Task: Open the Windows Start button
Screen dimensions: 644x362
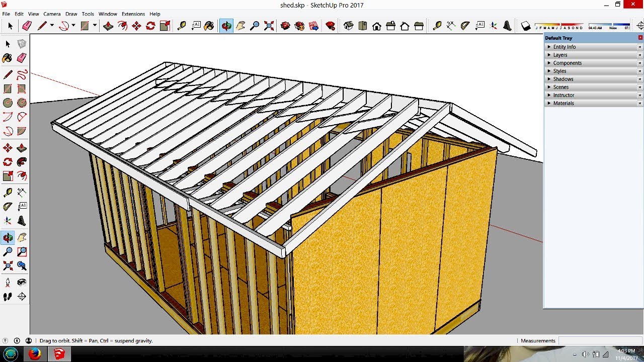Action: (11, 354)
